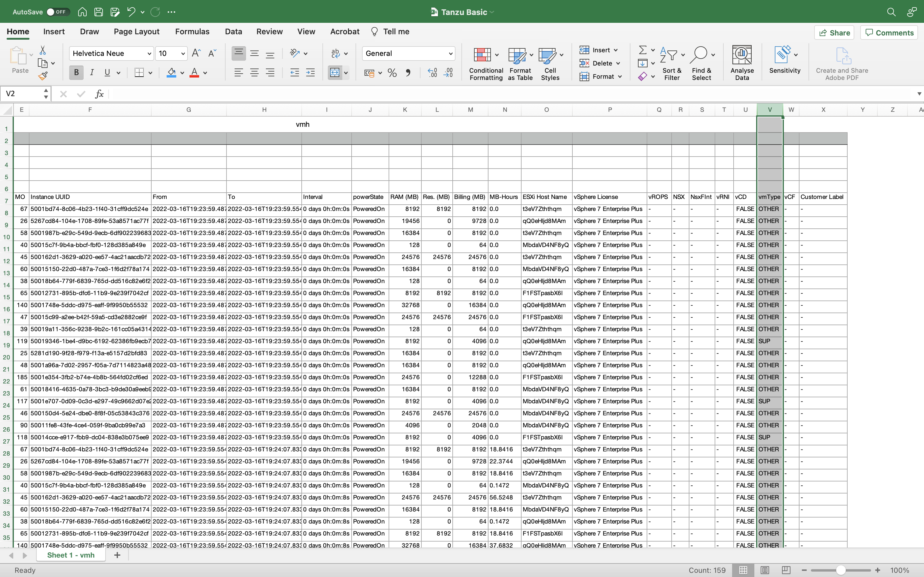The width and height of the screenshot is (924, 577).
Task: Click the Increase Indent icon
Action: tap(310, 72)
